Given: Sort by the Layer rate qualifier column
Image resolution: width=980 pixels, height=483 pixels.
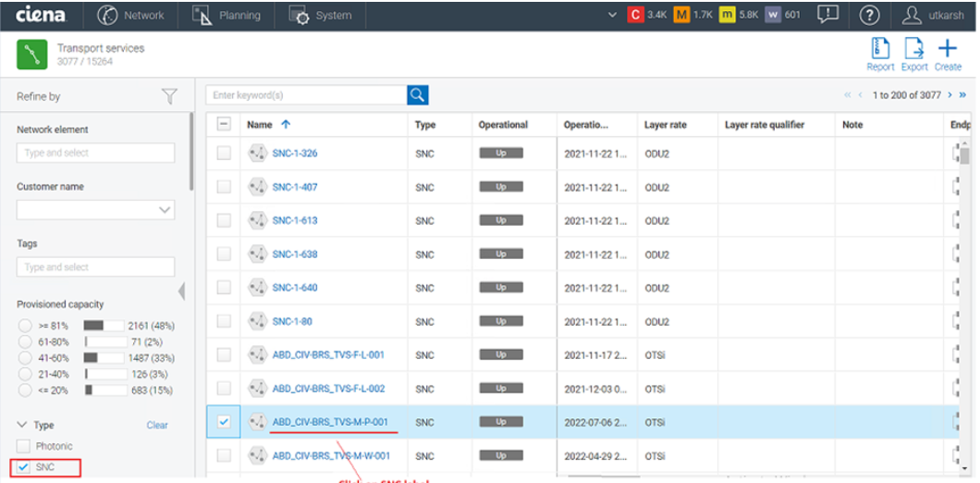Looking at the screenshot, I should [765, 125].
